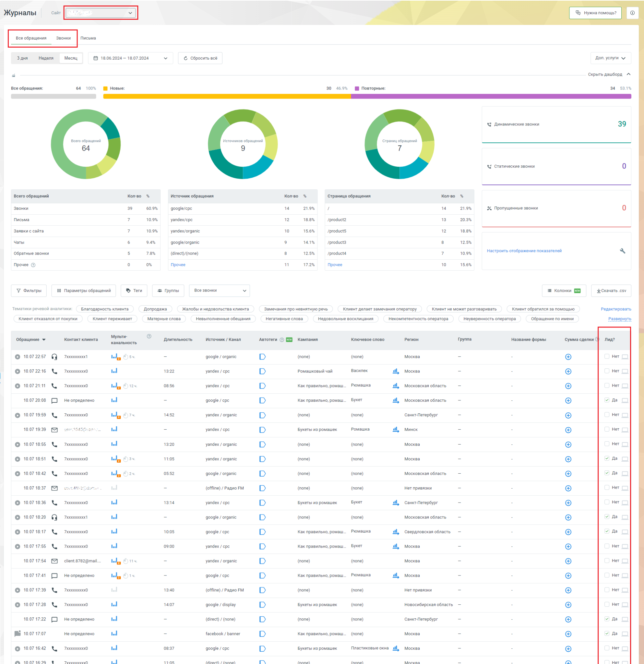644x664 pixels.
Task: Click multichannel help question icon
Action: tap(149, 337)
